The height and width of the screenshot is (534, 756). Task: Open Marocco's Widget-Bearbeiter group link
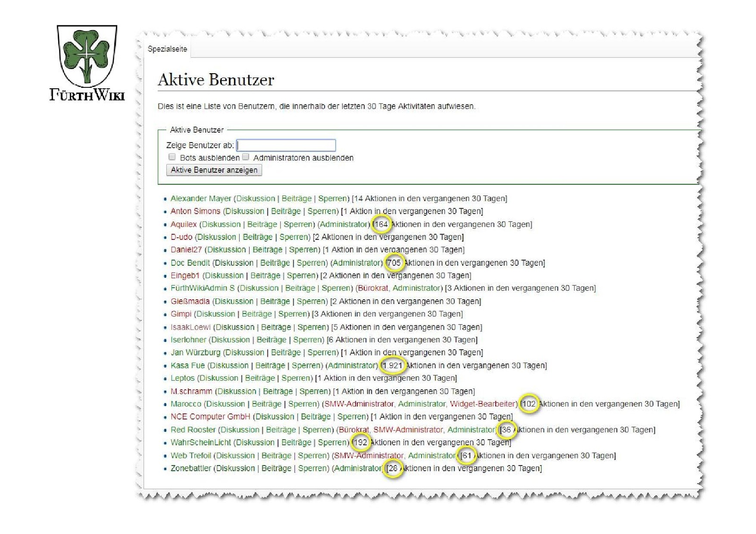point(482,404)
